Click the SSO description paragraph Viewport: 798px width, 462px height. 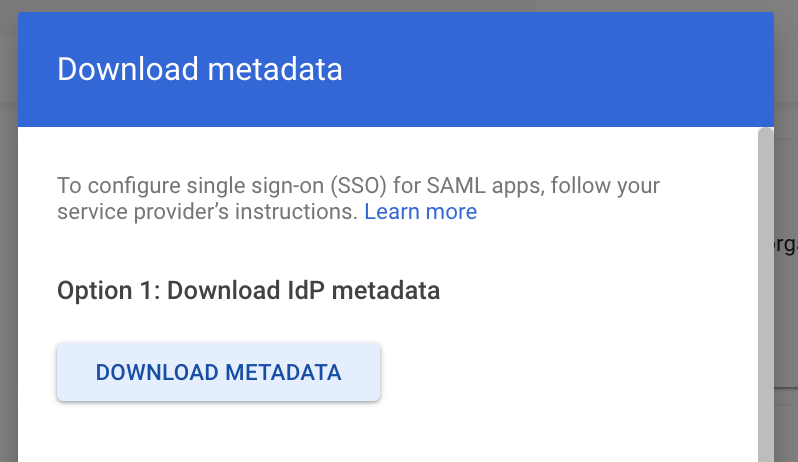(300, 199)
